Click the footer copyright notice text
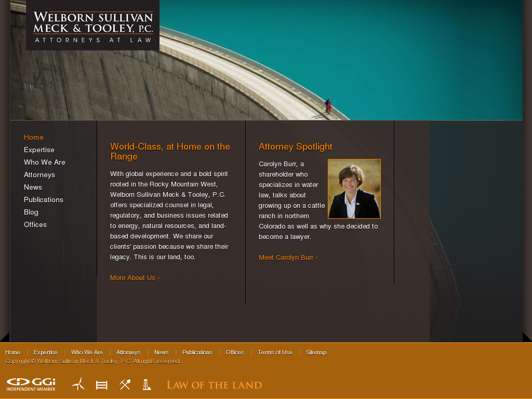Viewport: 532px width, 399px height. point(93,362)
